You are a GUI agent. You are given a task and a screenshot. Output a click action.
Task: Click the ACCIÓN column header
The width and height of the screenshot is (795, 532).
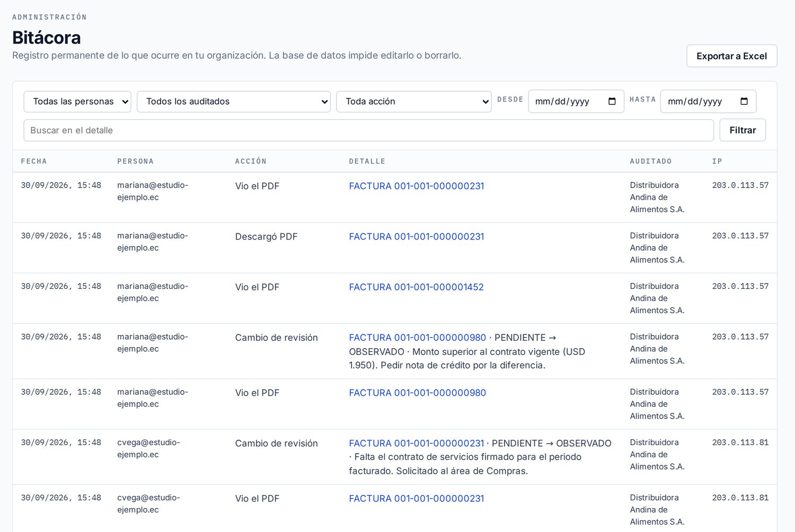pyautogui.click(x=251, y=161)
